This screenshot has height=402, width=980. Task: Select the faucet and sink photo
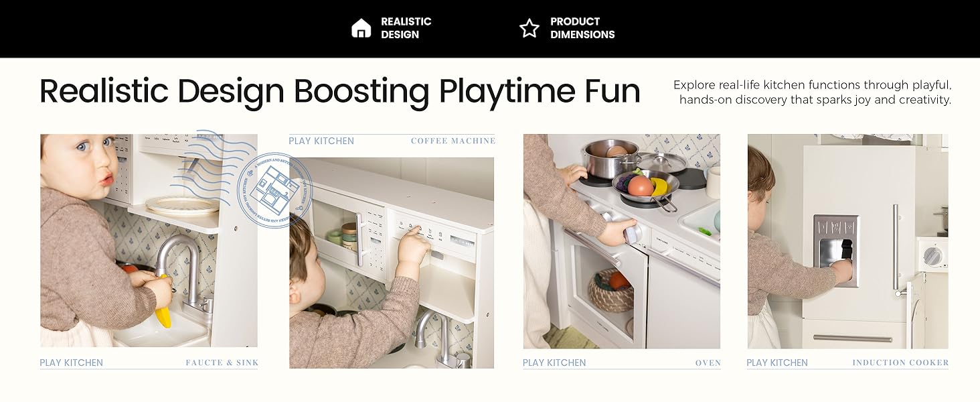pos(149,241)
